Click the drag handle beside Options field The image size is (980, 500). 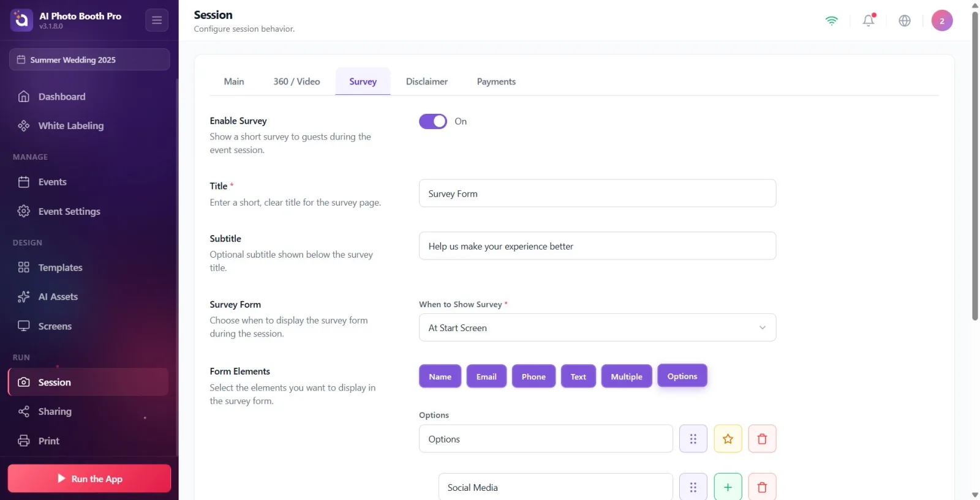pos(693,439)
